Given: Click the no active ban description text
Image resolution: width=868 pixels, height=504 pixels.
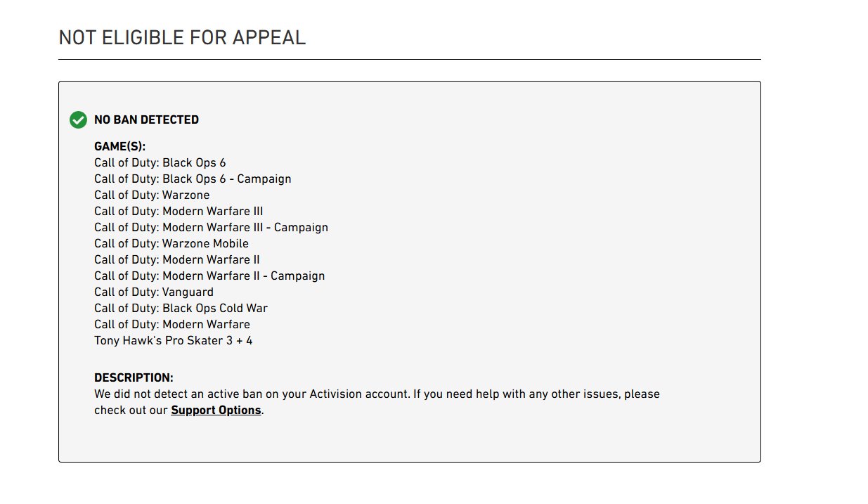Looking at the screenshot, I should coord(377,394).
